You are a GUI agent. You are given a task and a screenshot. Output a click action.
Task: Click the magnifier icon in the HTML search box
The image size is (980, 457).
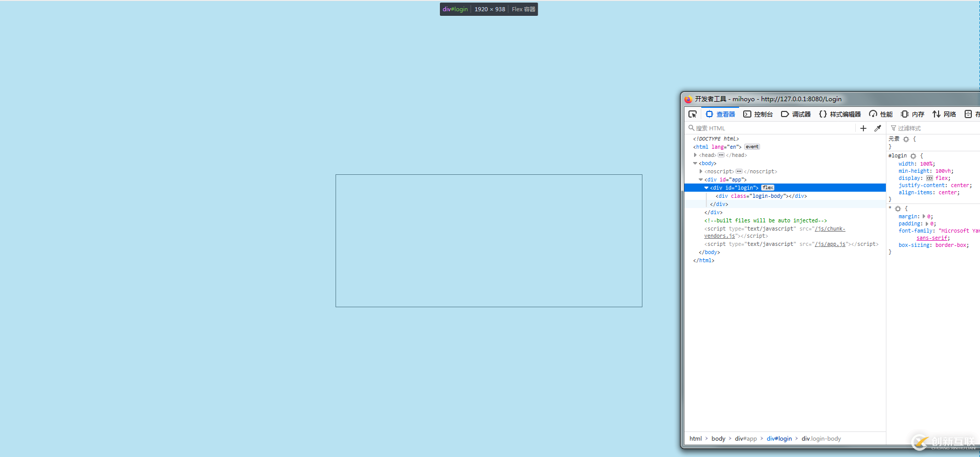(692, 128)
